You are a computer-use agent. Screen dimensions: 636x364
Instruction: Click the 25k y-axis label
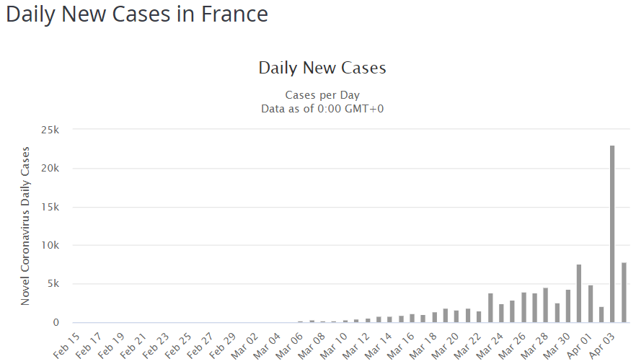coord(48,130)
